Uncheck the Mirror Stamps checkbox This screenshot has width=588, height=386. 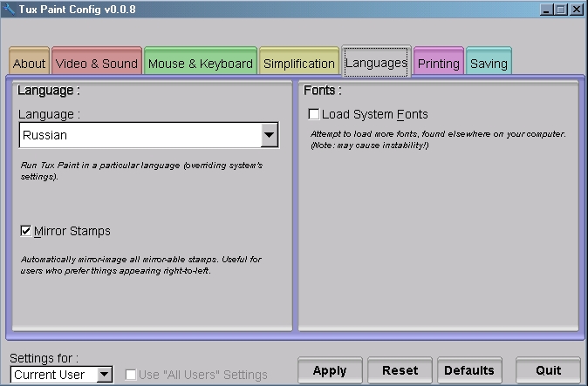[x=27, y=231]
